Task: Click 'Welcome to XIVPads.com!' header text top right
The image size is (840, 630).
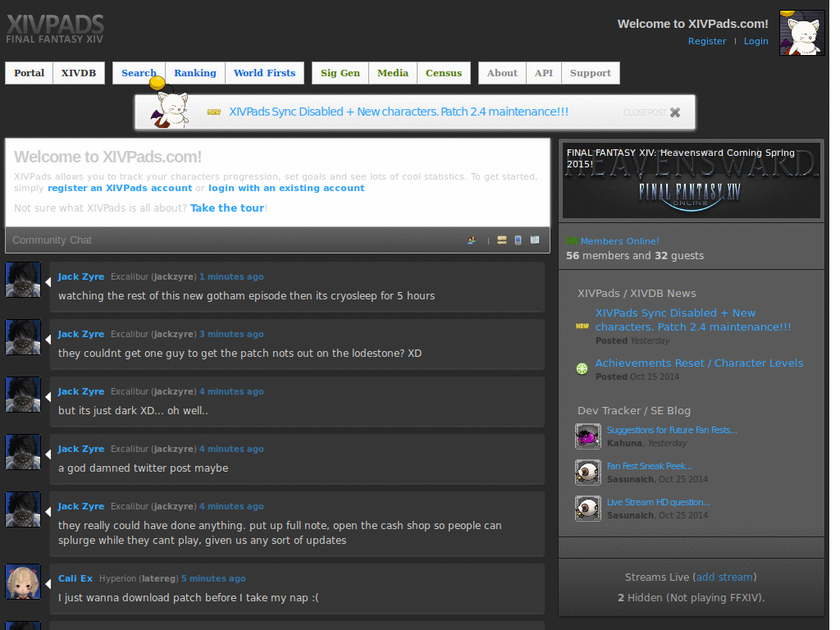Action: [x=692, y=24]
